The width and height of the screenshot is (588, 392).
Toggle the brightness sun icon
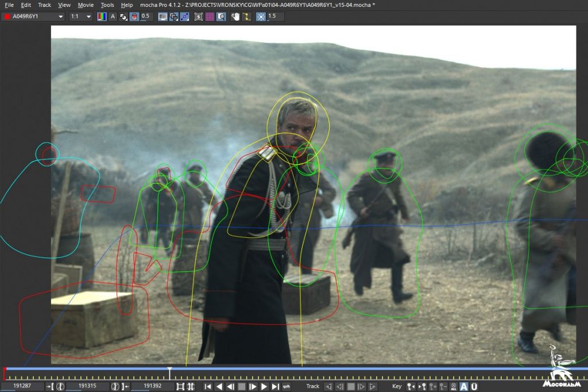(x=261, y=17)
